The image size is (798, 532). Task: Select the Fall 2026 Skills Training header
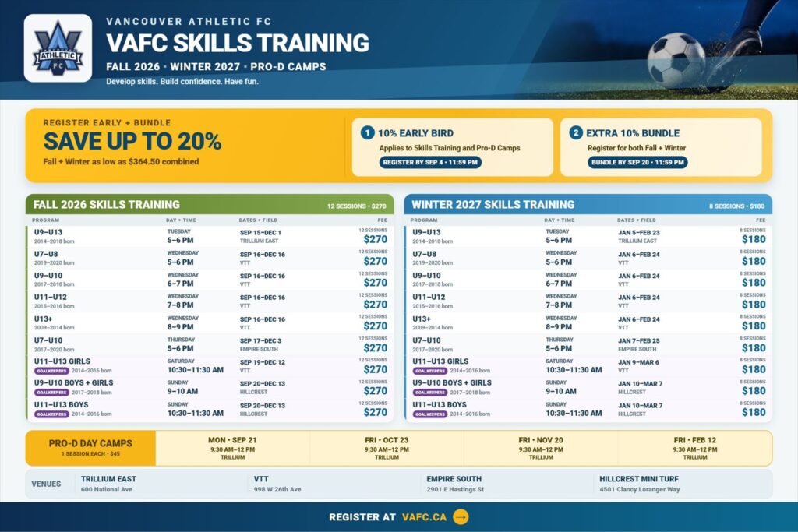point(210,204)
